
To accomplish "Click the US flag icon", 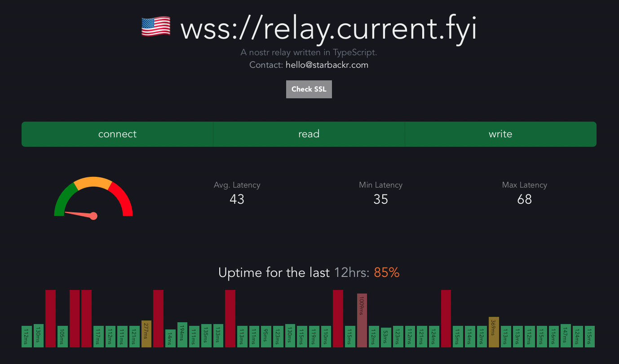I will point(156,27).
